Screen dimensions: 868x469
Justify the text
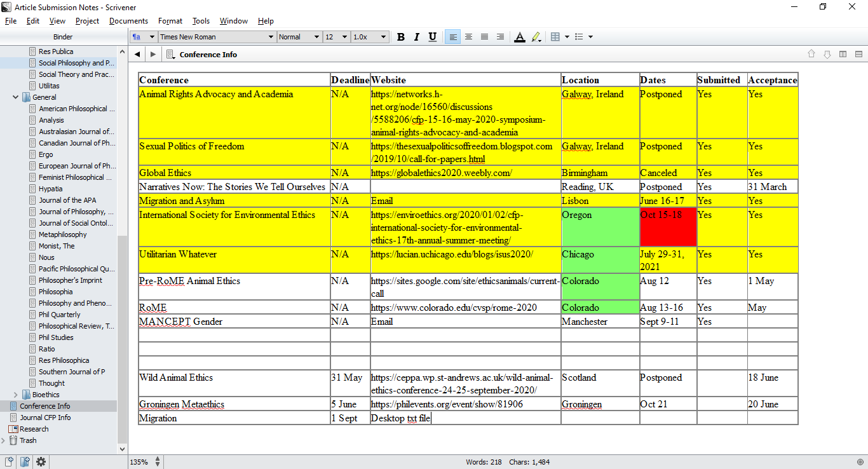484,37
